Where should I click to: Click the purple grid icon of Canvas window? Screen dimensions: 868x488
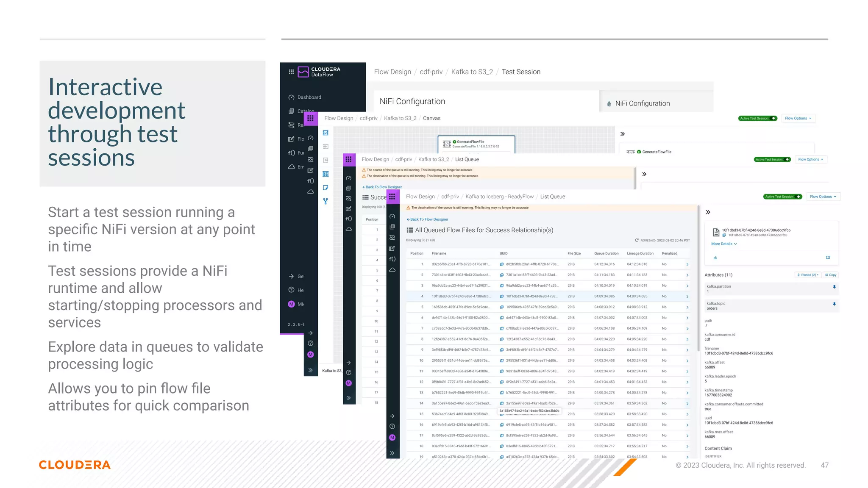pos(311,118)
